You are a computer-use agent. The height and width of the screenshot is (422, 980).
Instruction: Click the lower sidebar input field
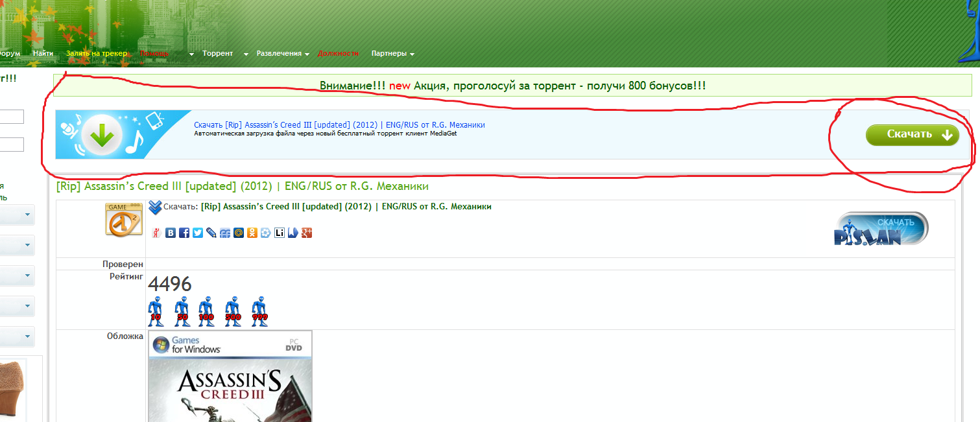pyautogui.click(x=11, y=145)
